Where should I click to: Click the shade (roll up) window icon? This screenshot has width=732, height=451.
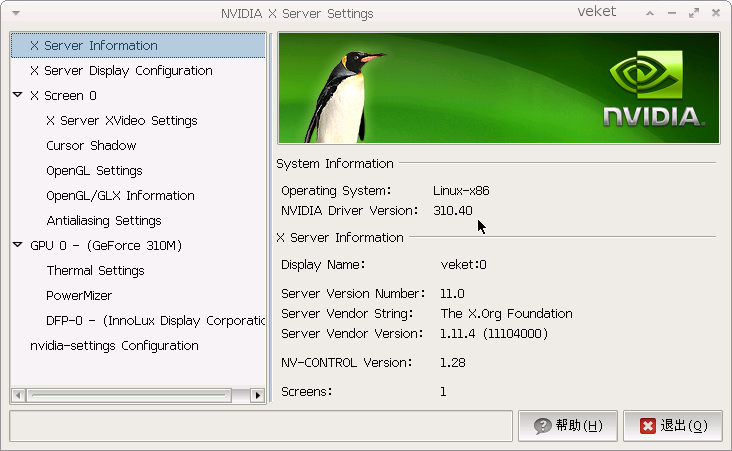pos(650,13)
